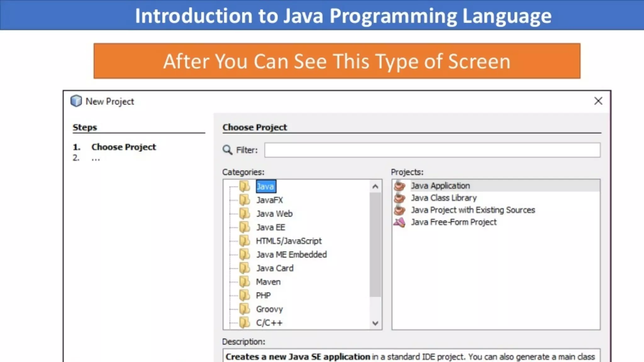The height and width of the screenshot is (362, 644).
Task: Click the Java Free-Form Project icon
Action: (400, 222)
